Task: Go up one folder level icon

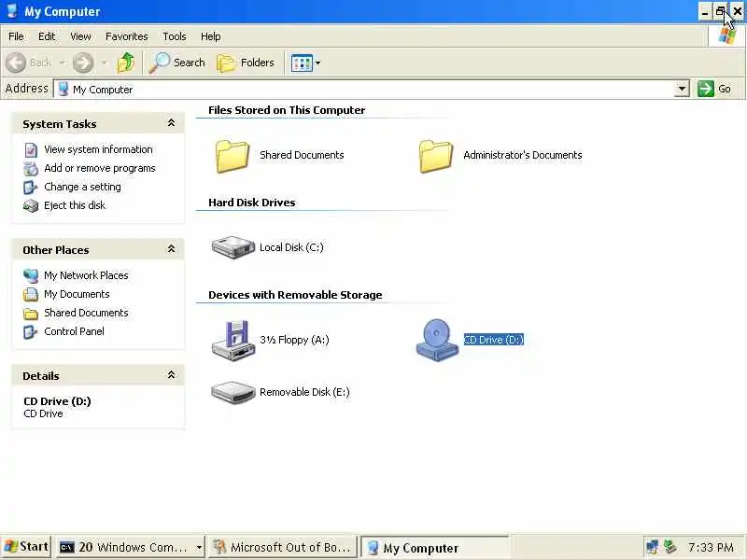Action: [126, 63]
